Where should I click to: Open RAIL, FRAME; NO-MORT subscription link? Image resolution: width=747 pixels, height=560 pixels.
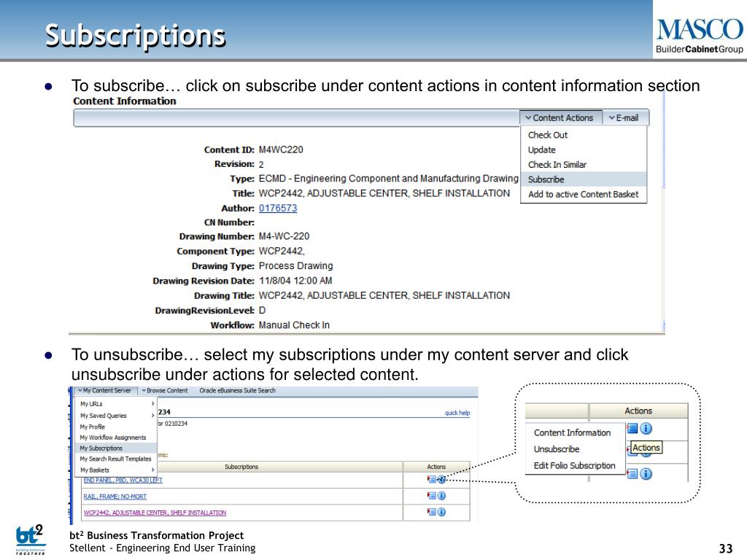115,496
